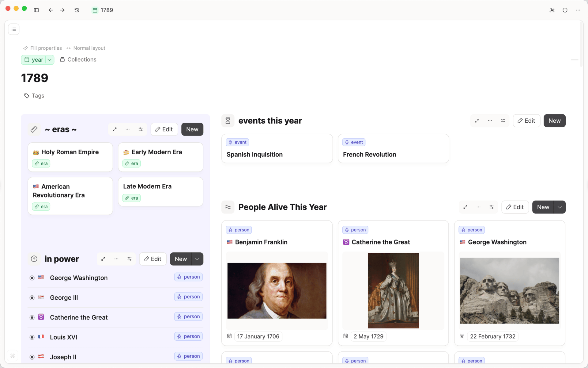
Task: Expand the New dropdown in the in power section
Action: click(197, 259)
